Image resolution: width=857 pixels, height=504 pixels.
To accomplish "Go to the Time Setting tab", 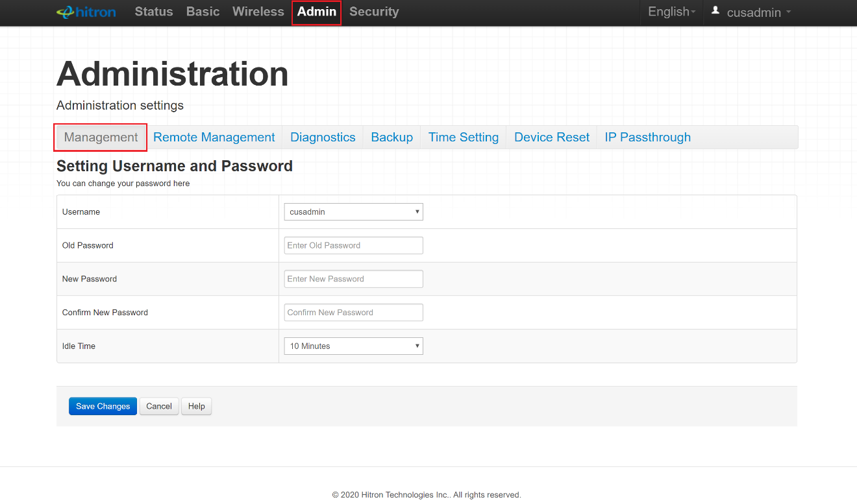I will [464, 138].
